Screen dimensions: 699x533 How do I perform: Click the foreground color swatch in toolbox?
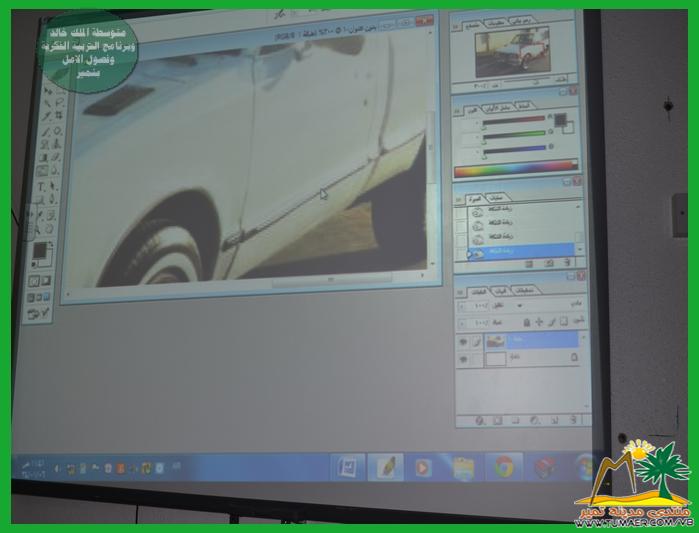point(39,250)
